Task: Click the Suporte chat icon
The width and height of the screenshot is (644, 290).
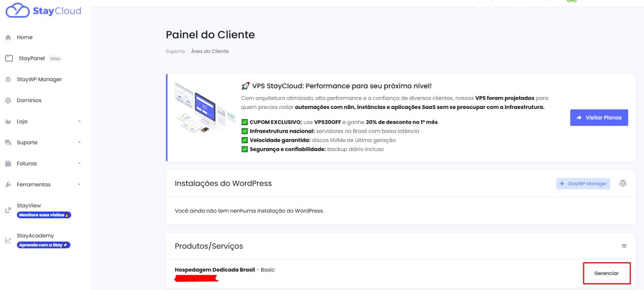Action: 8,142
